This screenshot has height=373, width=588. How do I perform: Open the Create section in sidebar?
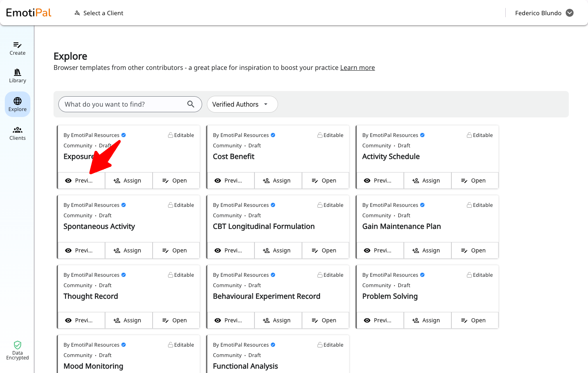18,48
